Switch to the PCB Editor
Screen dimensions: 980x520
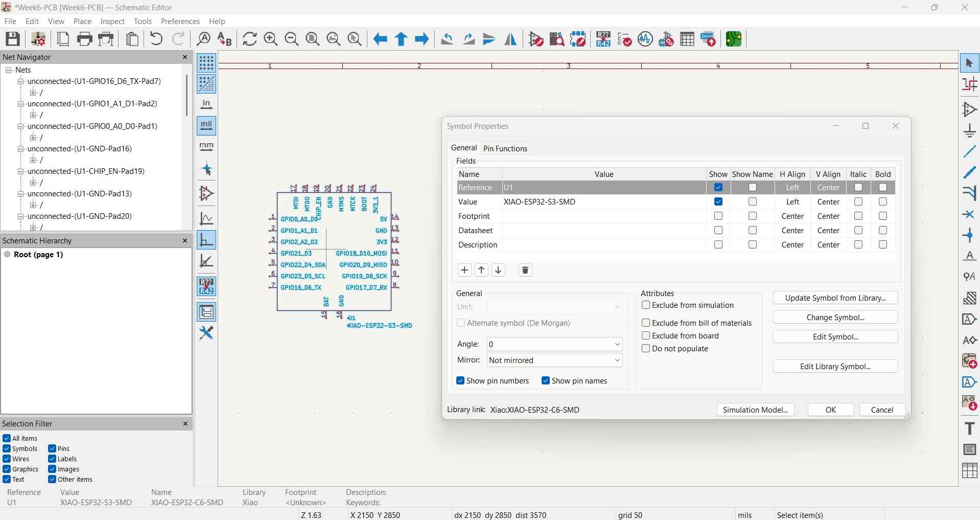(734, 39)
